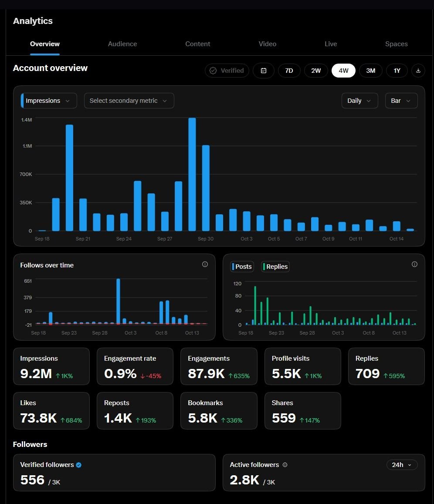Open the Select secondary metric dropdown
The height and width of the screenshot is (504, 434).
129,101
